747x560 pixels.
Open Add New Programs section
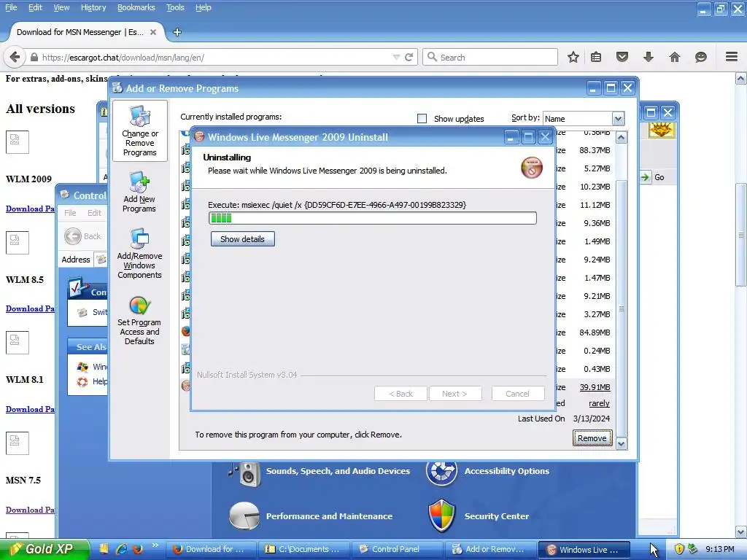pyautogui.click(x=139, y=192)
